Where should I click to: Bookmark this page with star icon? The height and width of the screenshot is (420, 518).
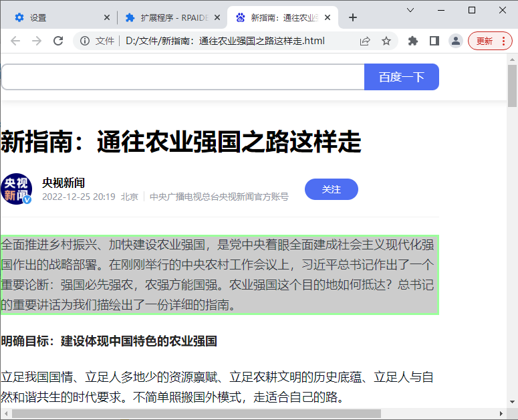point(386,41)
